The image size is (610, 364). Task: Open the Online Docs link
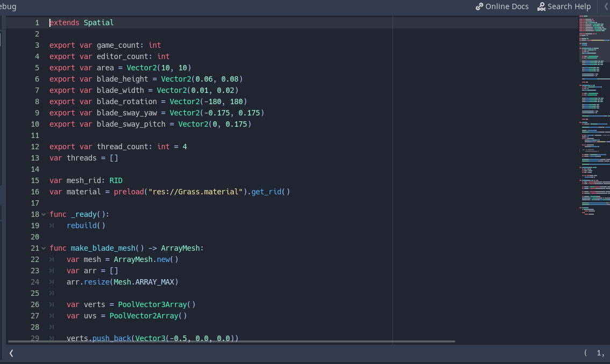tap(502, 6)
